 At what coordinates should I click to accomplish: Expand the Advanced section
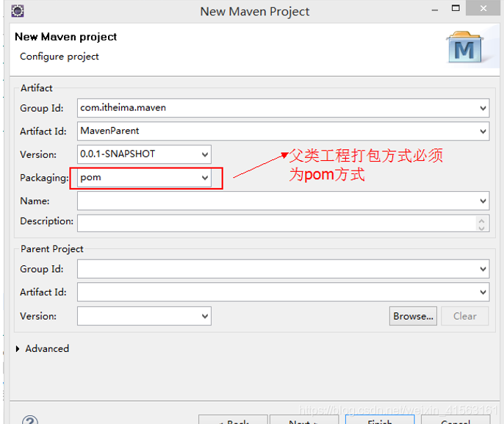[18, 349]
